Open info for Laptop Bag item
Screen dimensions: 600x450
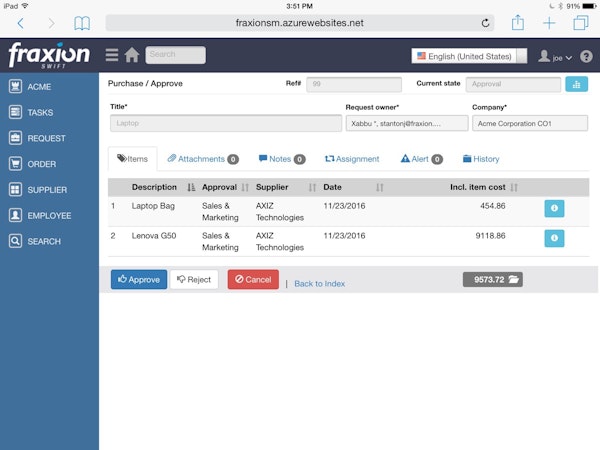[x=554, y=208]
